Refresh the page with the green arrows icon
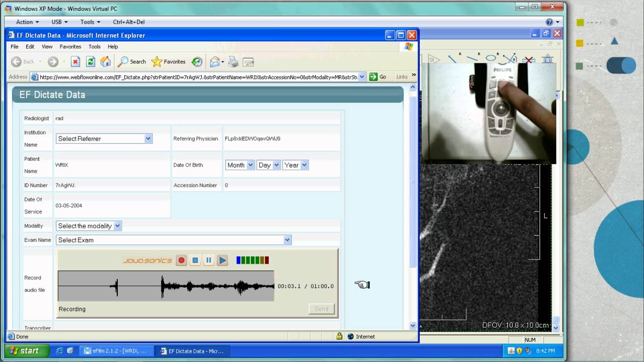644x362 pixels. click(91, 62)
